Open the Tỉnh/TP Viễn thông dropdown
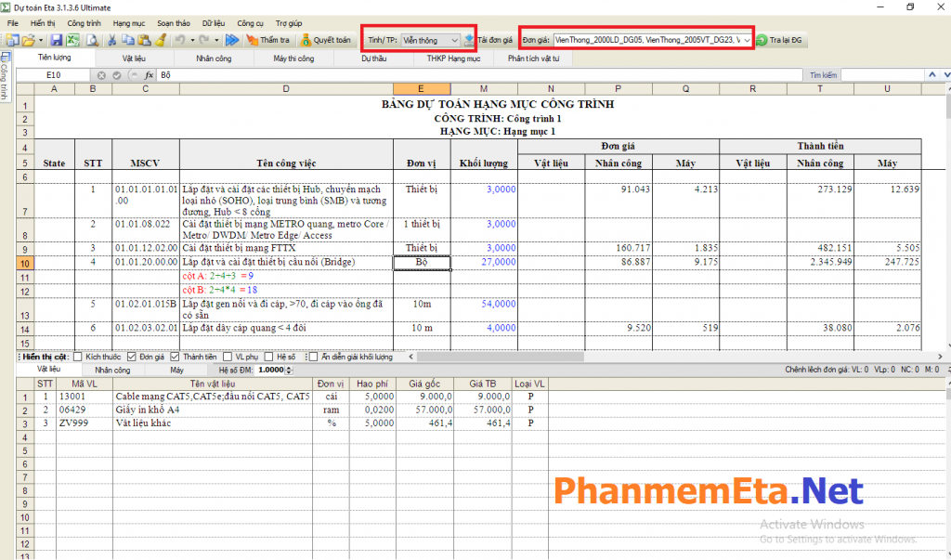Screen dimensions: 951x560 (455, 39)
